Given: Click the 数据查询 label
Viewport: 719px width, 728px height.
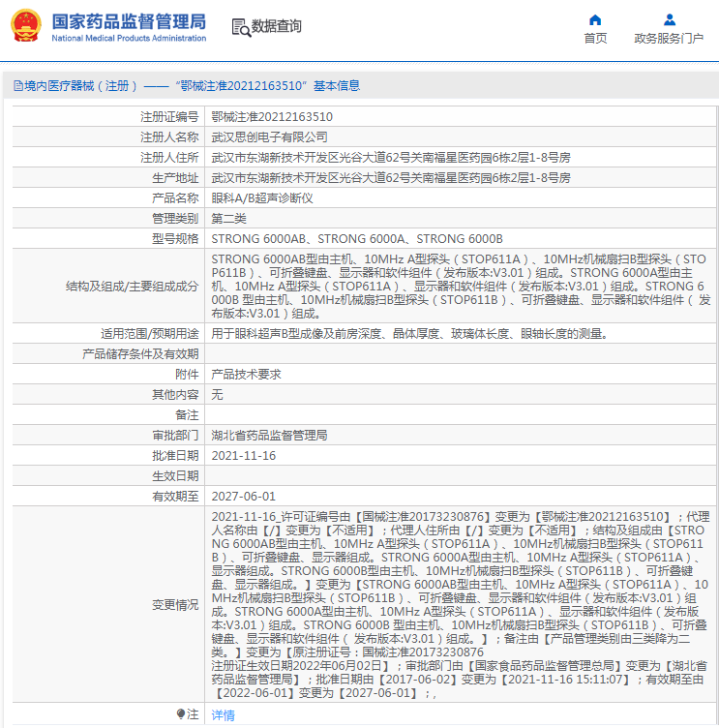Looking at the screenshot, I should [x=277, y=26].
